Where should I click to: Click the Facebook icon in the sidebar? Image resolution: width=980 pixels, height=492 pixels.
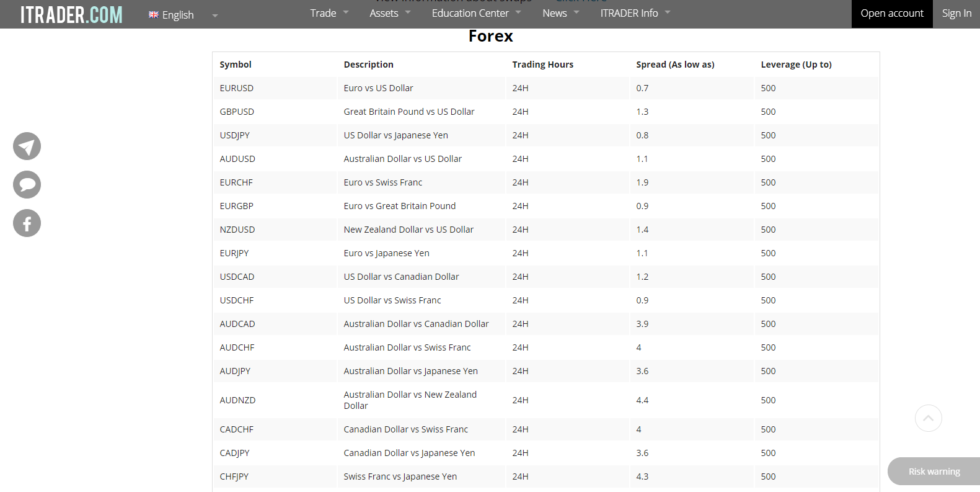point(27,223)
